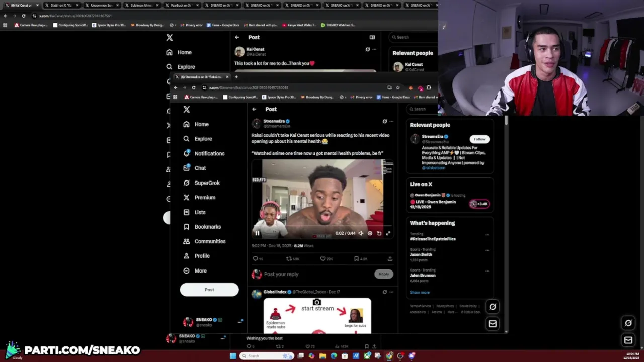Reload the front browser window page
Viewport: 644px width, 362px height.
pos(193,87)
